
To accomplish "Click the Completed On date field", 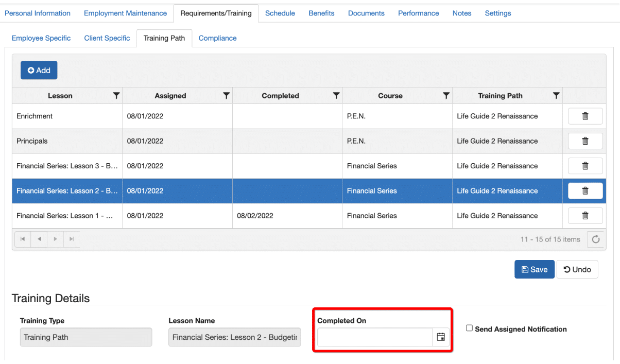I will tap(374, 337).
